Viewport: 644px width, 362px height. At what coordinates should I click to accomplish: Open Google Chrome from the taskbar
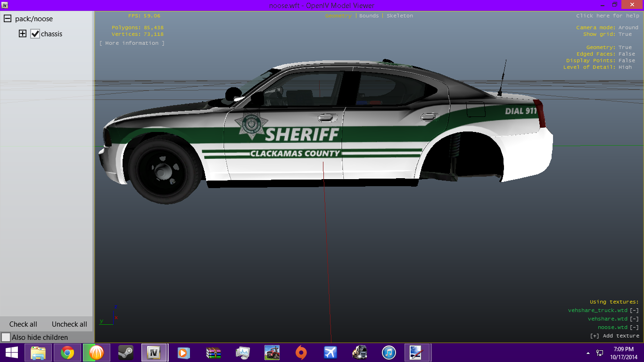(x=67, y=353)
